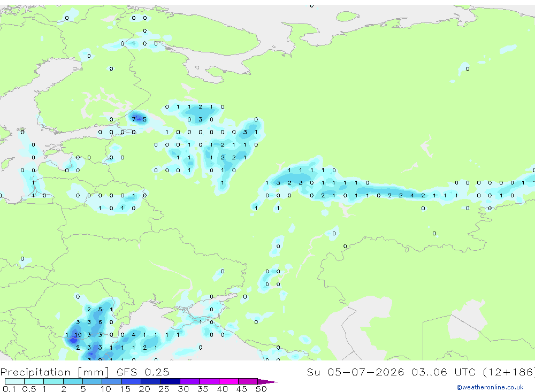This screenshot has width=535, height=392.
Task: Click the '(12+186)' forecast offset text
Action: click(x=509, y=372)
